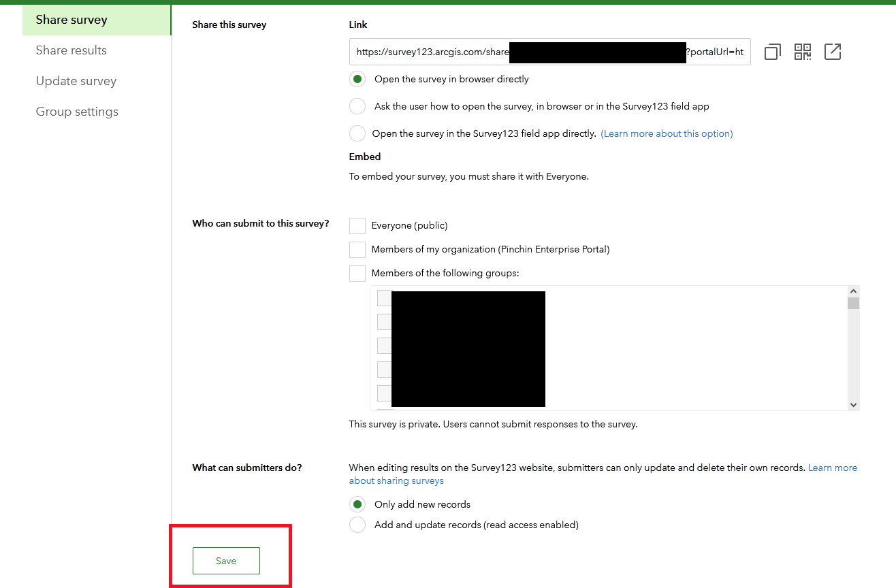Open the survey link in a new tab
Screen dimensions: 896x588
point(832,51)
